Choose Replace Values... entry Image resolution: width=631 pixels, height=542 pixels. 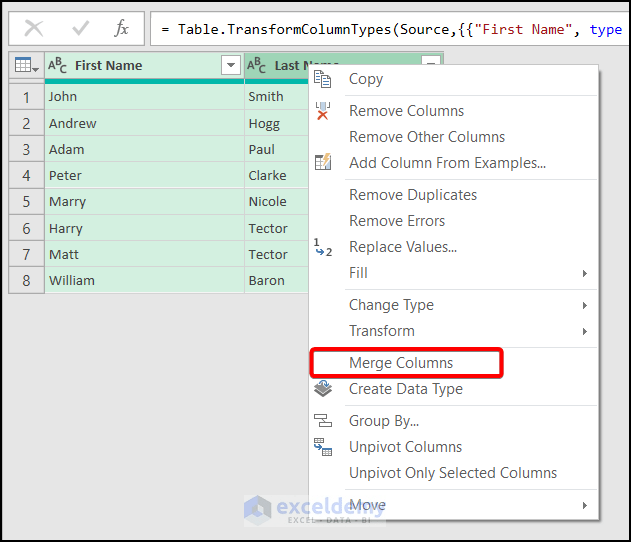(x=454, y=247)
